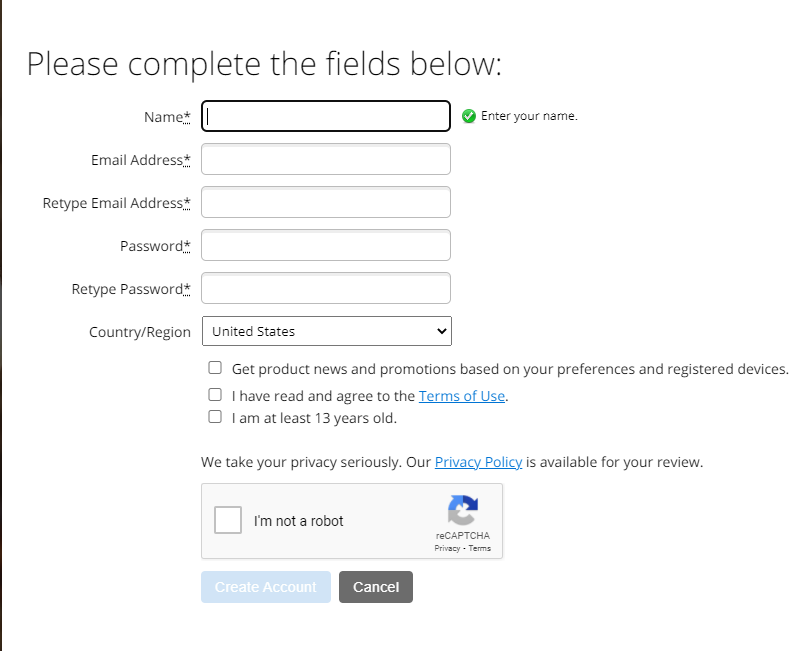Confirm the at least 13 years old checkbox
803x651 pixels.
[x=215, y=417]
